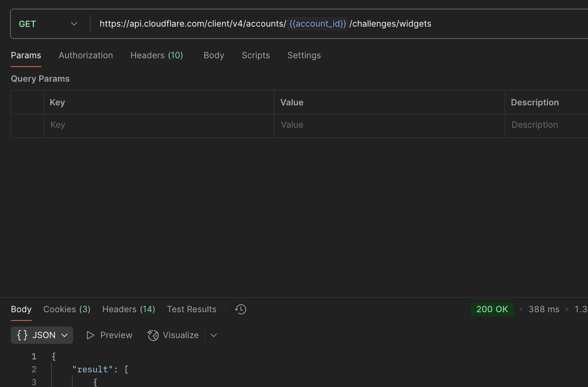Click the query param Key input field
This screenshot has height=387, width=588.
click(159, 125)
